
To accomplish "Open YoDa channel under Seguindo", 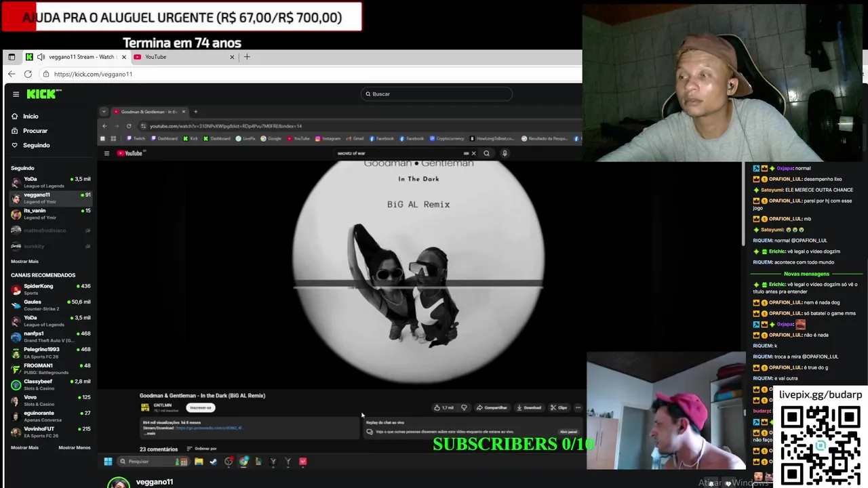I will [51, 182].
